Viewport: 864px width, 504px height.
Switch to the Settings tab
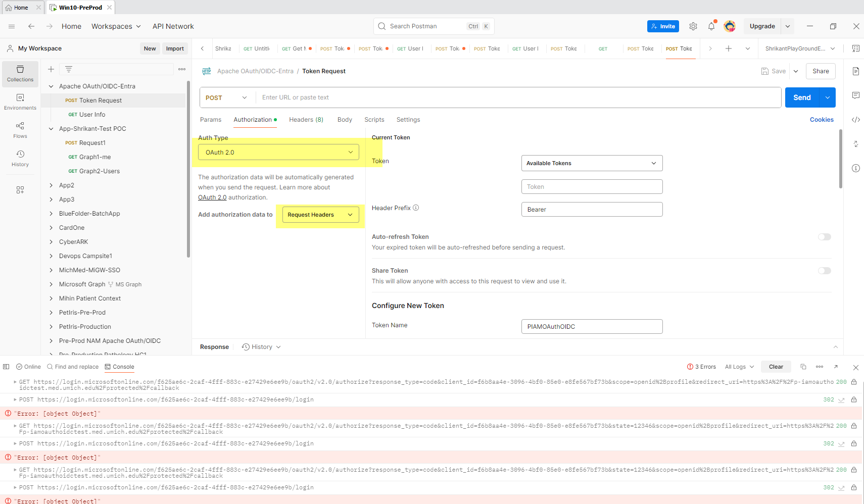coord(408,120)
